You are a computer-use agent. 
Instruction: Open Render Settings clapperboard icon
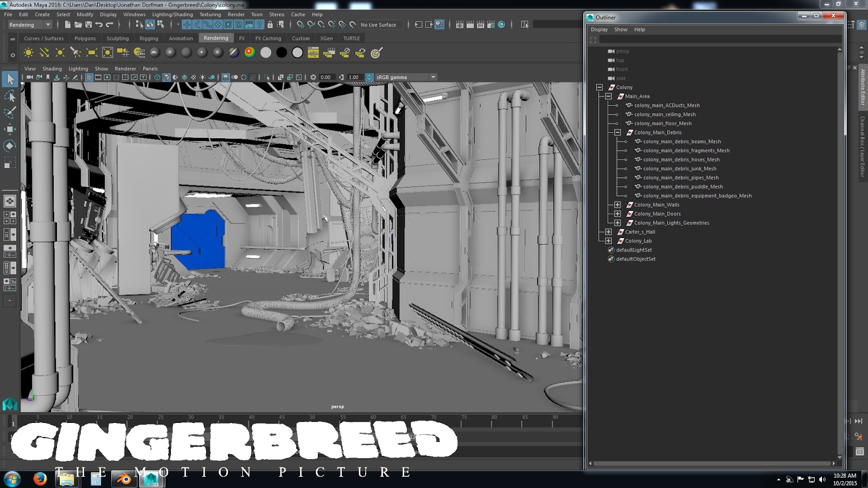point(491,24)
